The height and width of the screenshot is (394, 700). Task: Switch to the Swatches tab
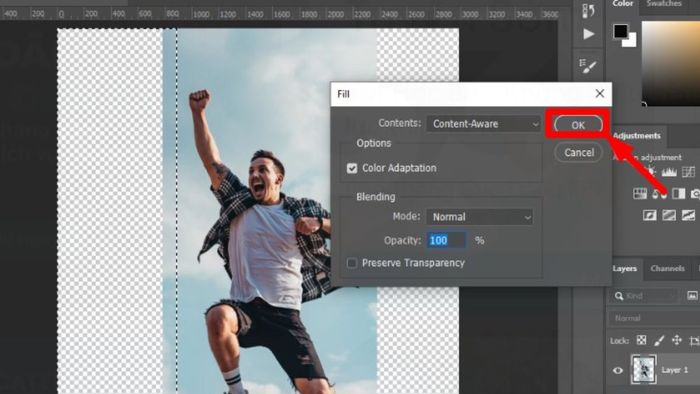(664, 4)
